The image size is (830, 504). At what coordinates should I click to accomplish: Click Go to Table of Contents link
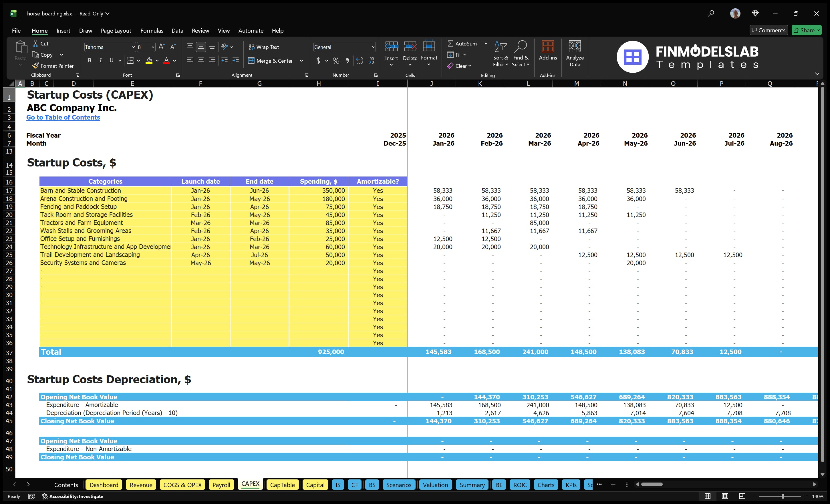pos(63,117)
